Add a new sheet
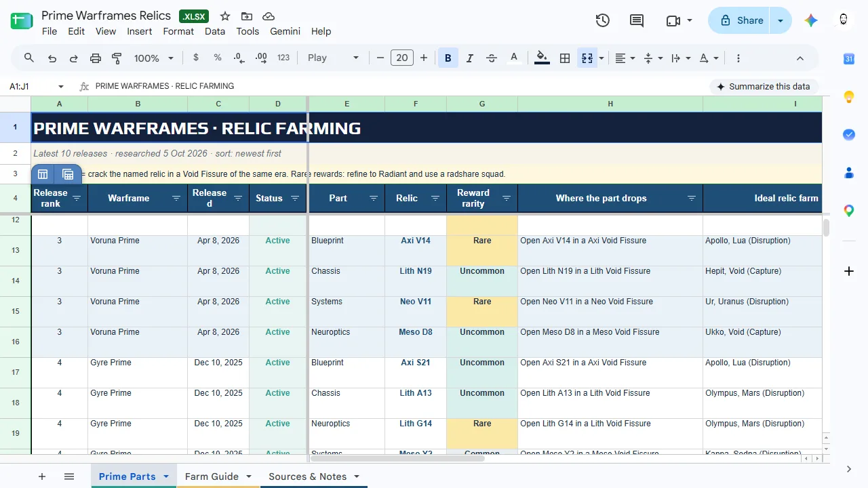 (42, 476)
